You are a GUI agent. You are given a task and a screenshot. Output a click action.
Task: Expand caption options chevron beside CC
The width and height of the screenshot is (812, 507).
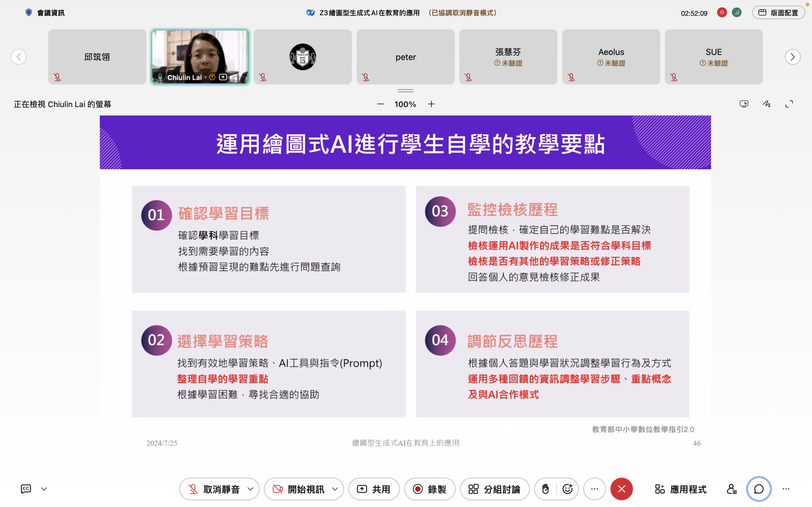click(x=44, y=489)
